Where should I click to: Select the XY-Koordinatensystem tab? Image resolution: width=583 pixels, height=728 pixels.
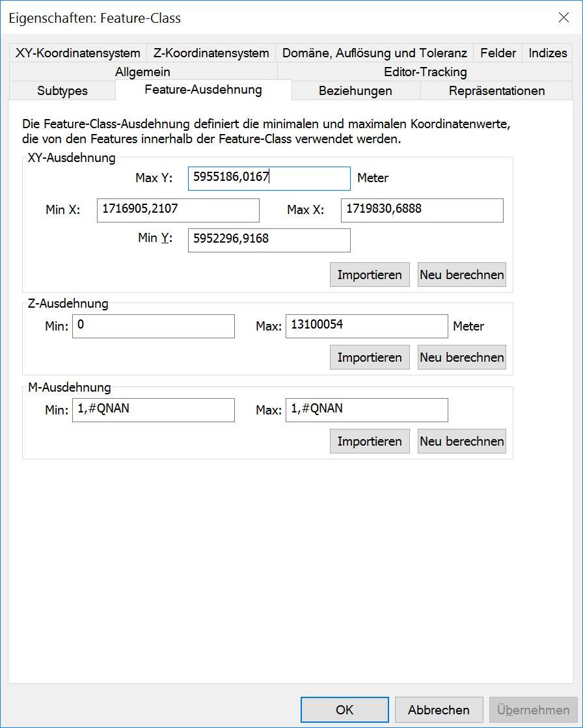(x=77, y=53)
